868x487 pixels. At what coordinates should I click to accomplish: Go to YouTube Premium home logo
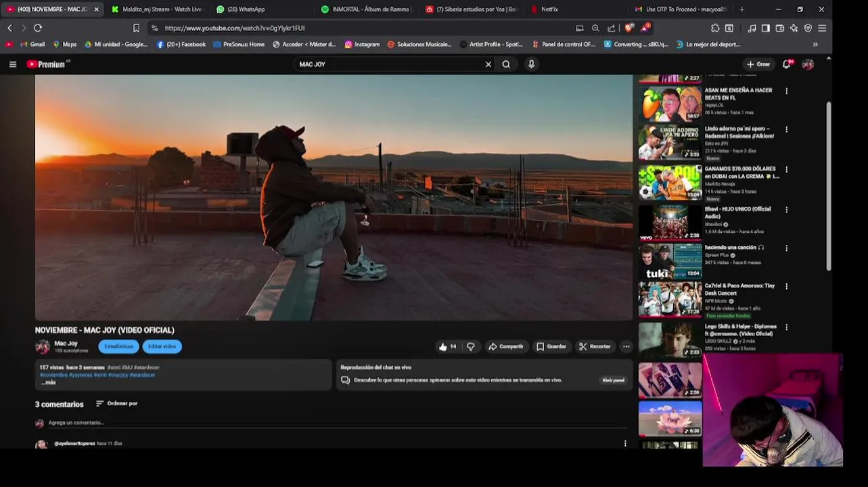coord(46,64)
